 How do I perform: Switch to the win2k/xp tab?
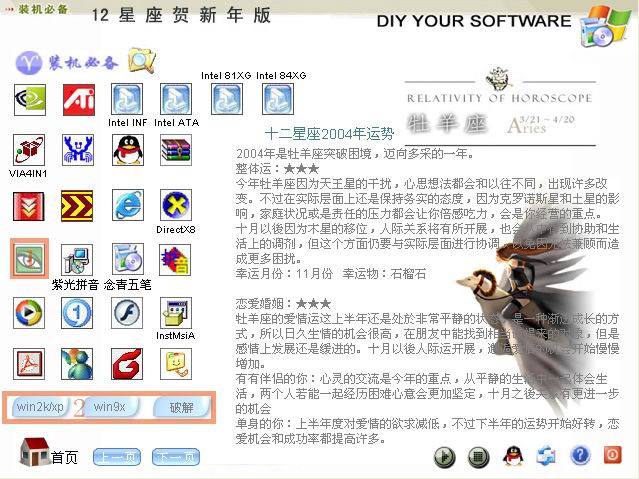point(40,407)
